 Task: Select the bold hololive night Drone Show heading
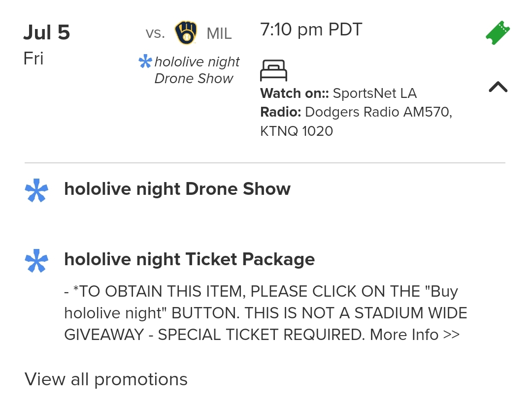pos(177,189)
